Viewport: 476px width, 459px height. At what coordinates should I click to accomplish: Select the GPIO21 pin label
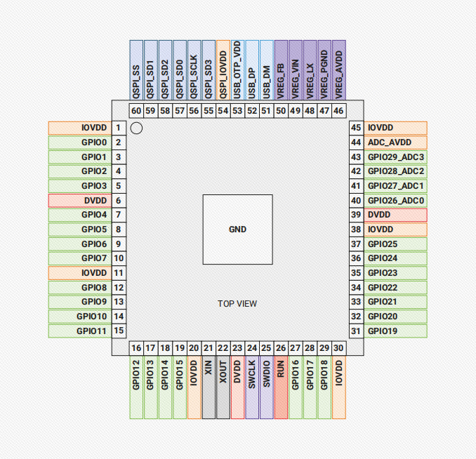[x=395, y=302]
